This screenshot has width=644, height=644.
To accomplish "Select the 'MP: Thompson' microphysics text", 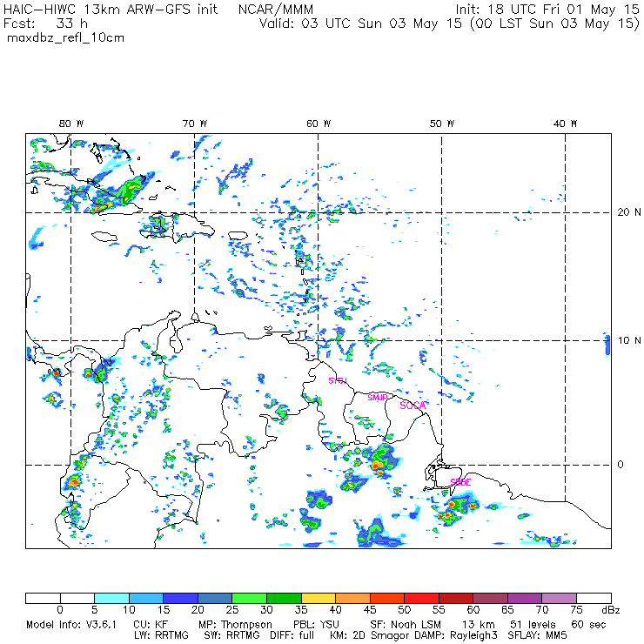I will 235,625.
